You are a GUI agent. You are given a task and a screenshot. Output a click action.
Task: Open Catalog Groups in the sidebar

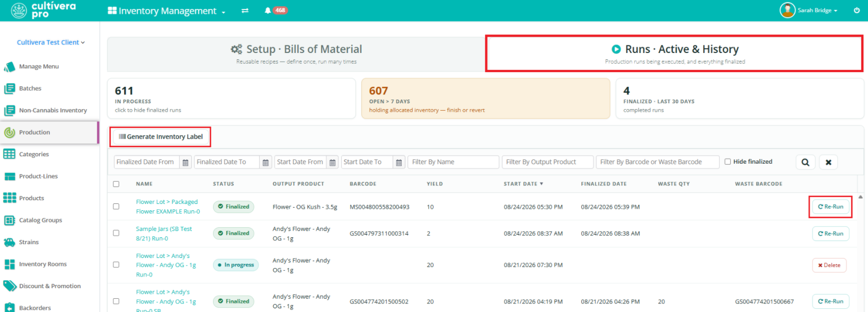coord(40,220)
